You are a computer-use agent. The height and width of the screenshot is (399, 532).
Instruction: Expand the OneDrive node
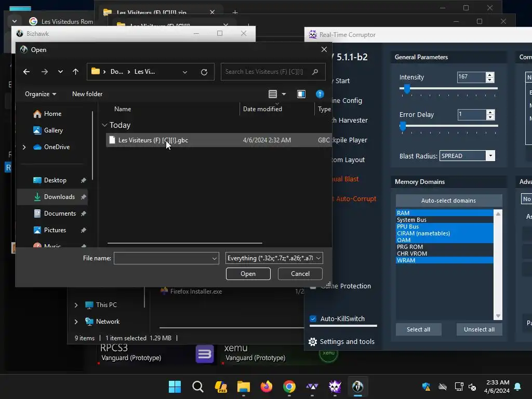coord(24,147)
